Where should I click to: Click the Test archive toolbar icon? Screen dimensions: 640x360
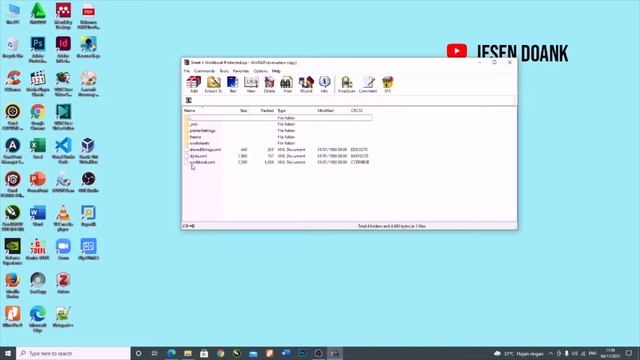pos(233,84)
